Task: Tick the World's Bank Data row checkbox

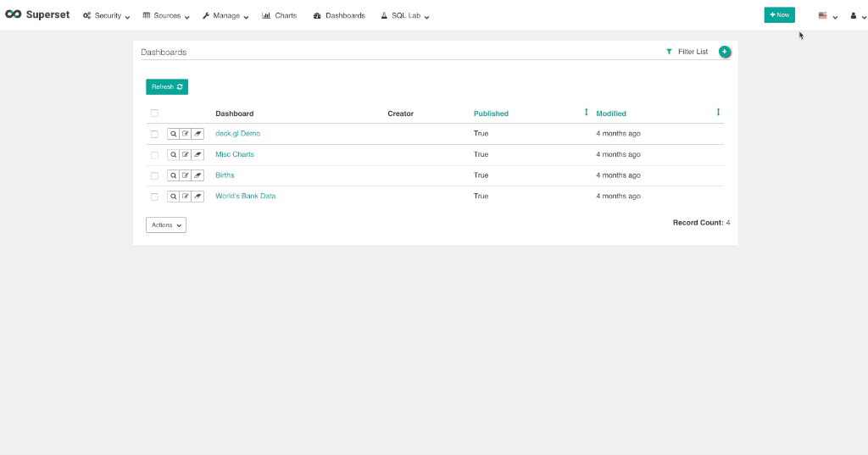Action: coord(154,197)
